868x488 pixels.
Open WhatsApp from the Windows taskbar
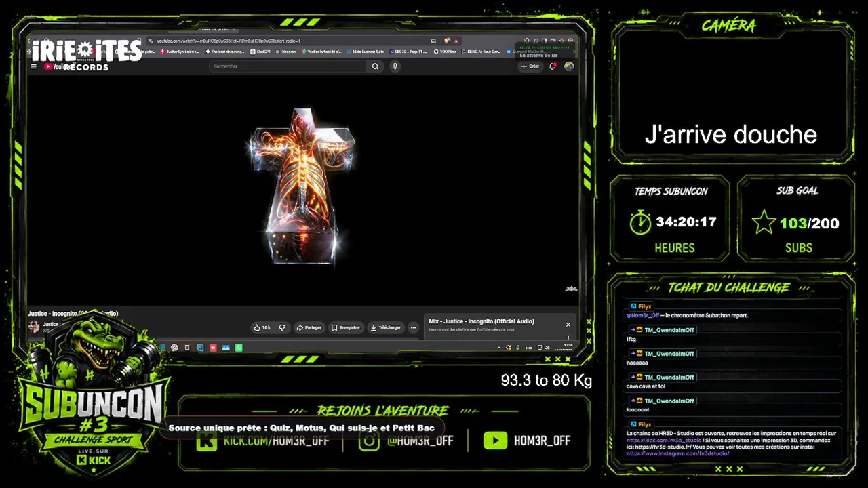coord(239,348)
